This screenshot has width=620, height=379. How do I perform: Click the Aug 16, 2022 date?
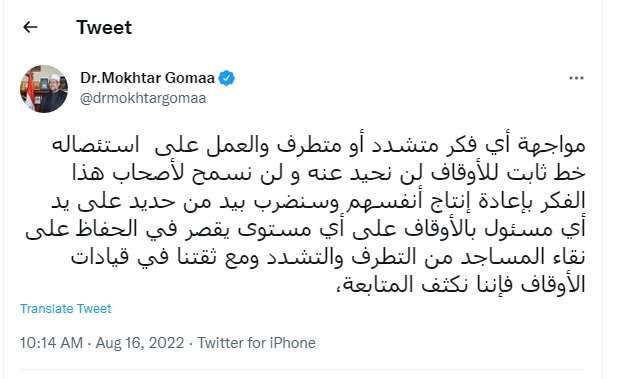(x=140, y=343)
